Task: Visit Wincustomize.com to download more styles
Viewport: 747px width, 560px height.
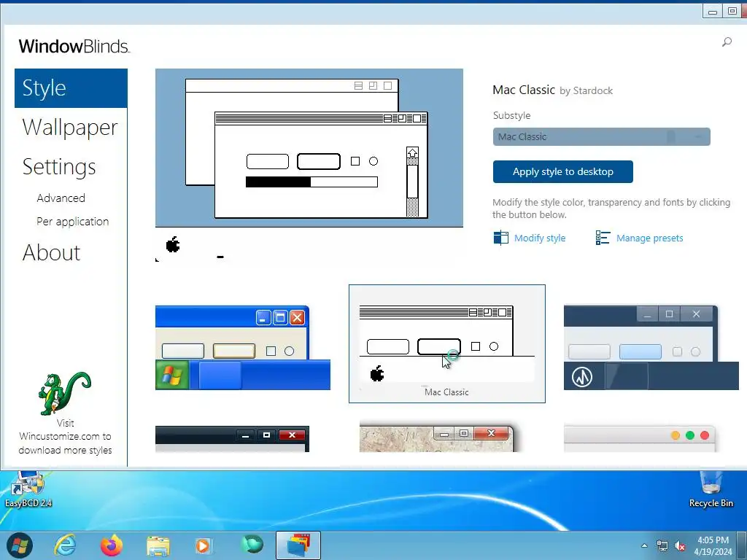Action: (x=65, y=437)
